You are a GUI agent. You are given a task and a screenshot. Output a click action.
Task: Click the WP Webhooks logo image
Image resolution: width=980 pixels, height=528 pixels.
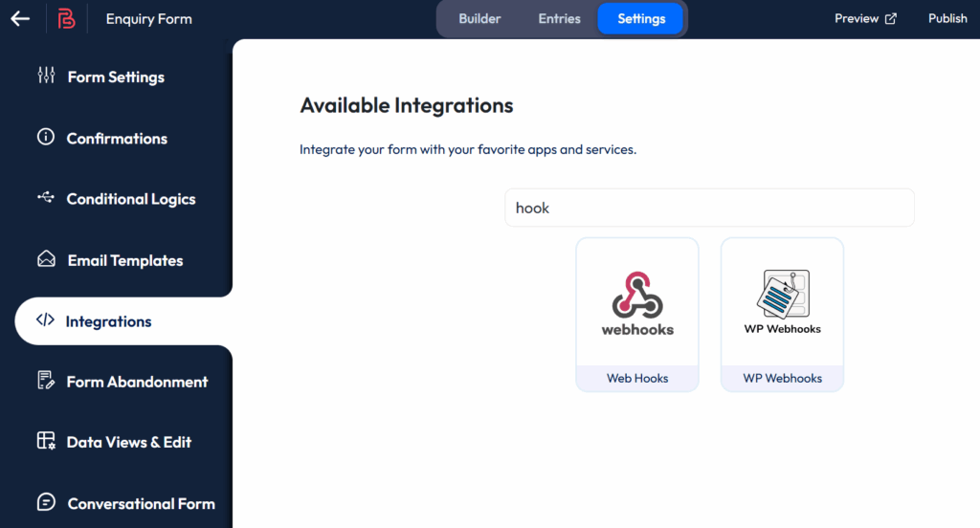point(783,302)
